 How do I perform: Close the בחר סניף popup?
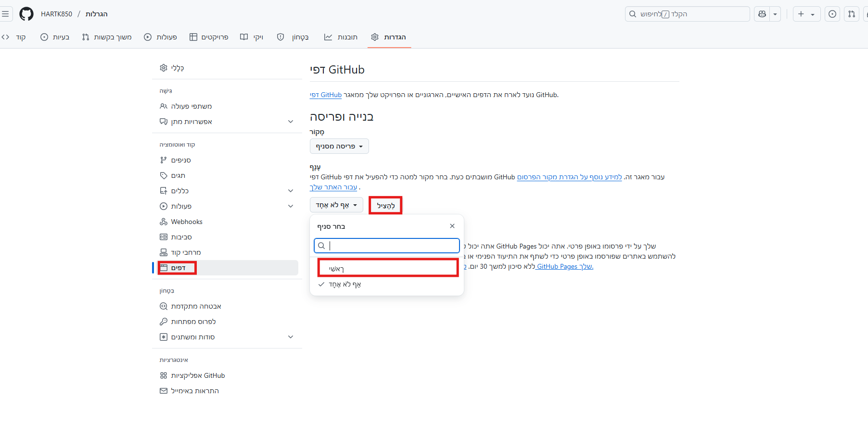452,226
